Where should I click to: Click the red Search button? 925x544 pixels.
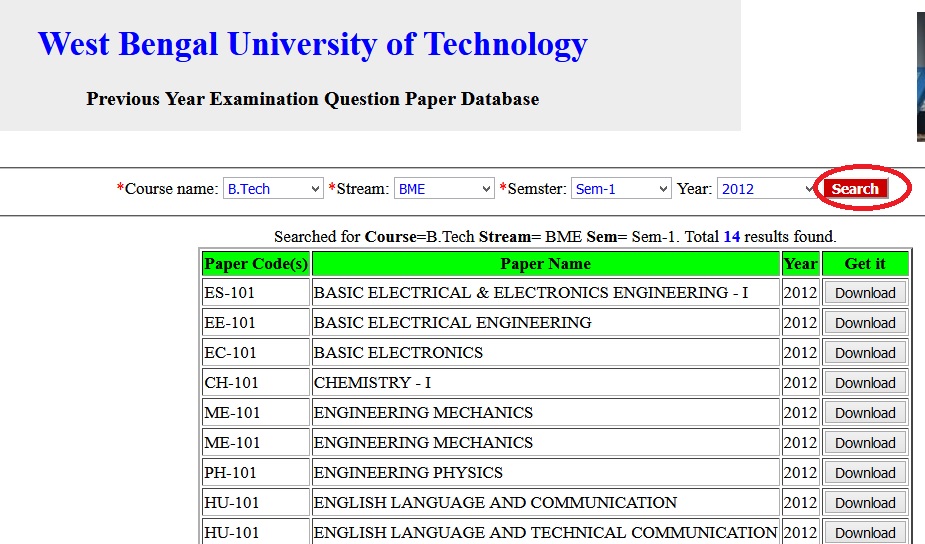click(x=855, y=189)
